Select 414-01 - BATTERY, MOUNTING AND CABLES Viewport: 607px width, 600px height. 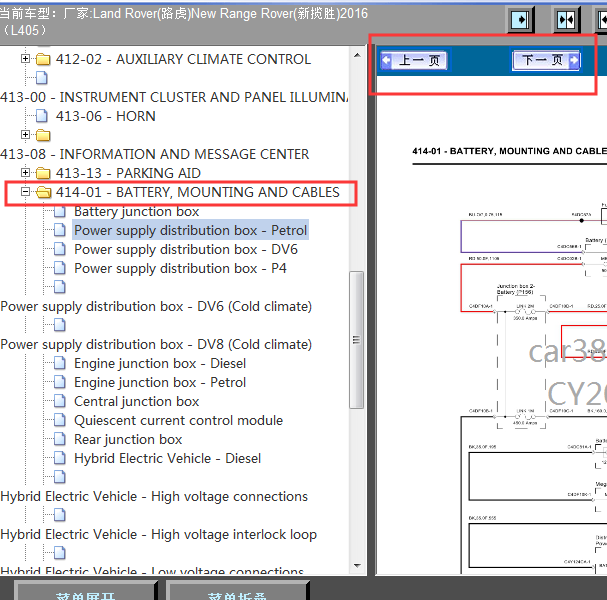(x=197, y=192)
